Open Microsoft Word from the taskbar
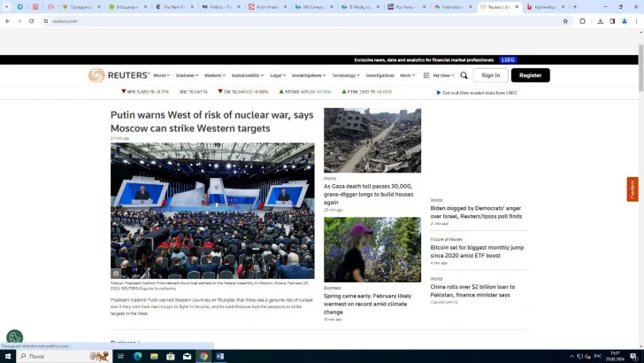The height and width of the screenshot is (363, 644). [x=220, y=356]
